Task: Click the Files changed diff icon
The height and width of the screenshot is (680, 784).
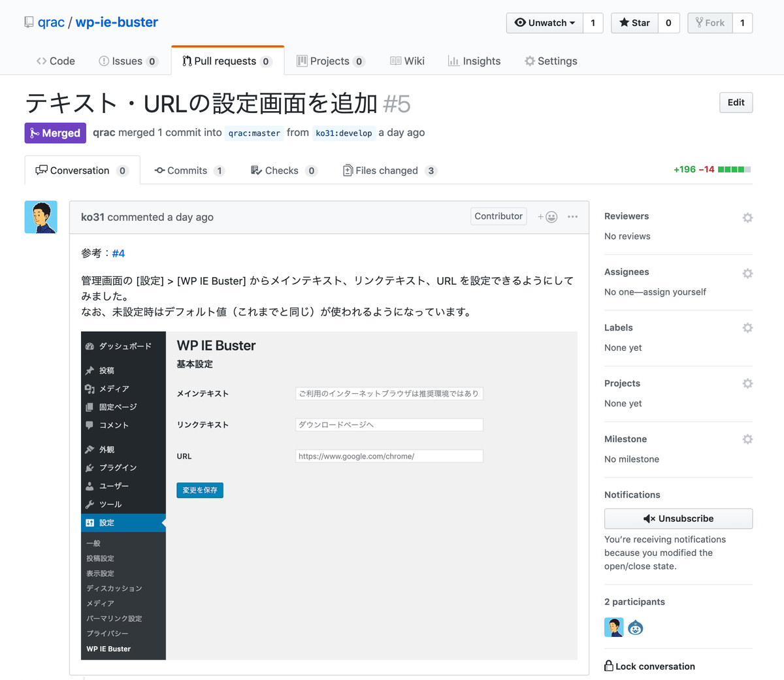Action: pos(348,170)
